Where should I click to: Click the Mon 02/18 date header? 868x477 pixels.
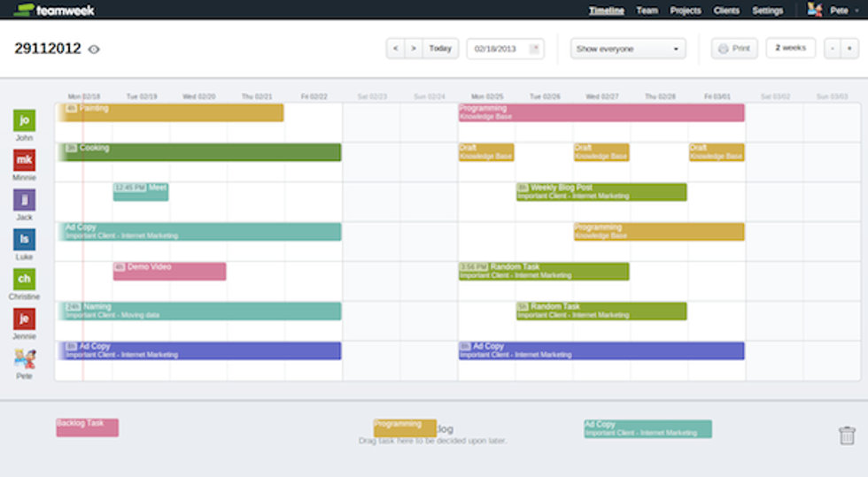(83, 96)
